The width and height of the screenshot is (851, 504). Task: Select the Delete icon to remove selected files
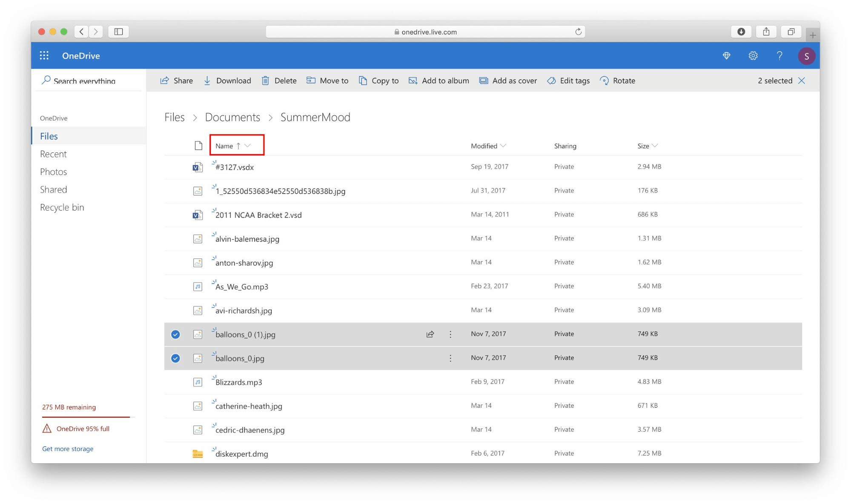click(265, 80)
